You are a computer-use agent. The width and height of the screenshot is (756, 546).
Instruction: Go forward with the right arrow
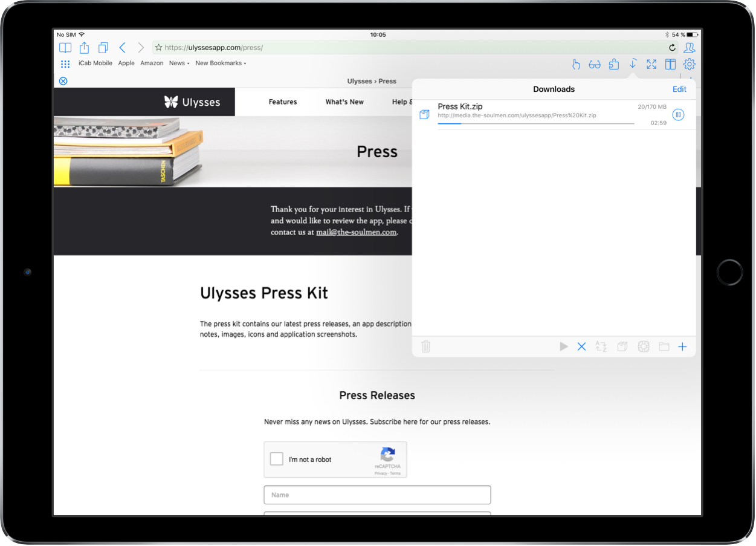point(141,48)
